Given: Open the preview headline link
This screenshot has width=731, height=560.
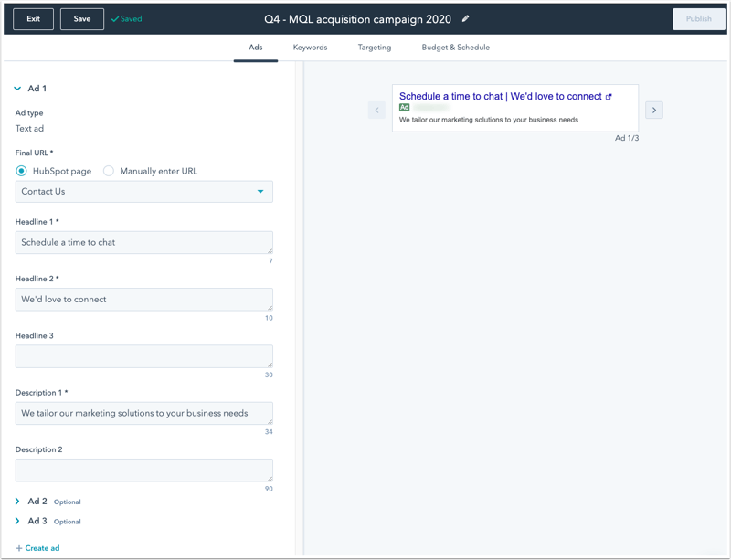Looking at the screenshot, I should (500, 97).
